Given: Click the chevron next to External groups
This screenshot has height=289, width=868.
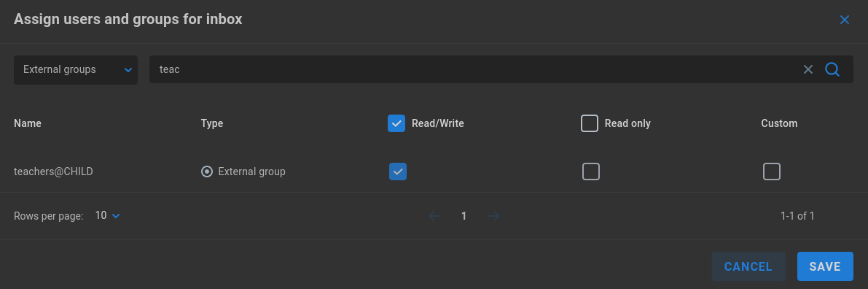Looking at the screenshot, I should pyautogui.click(x=128, y=70).
